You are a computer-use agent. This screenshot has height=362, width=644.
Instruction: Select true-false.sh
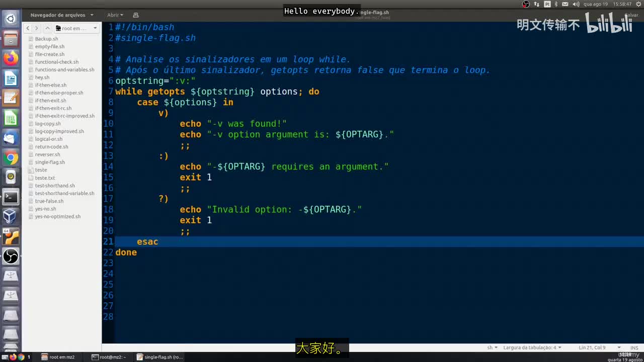coord(49,201)
